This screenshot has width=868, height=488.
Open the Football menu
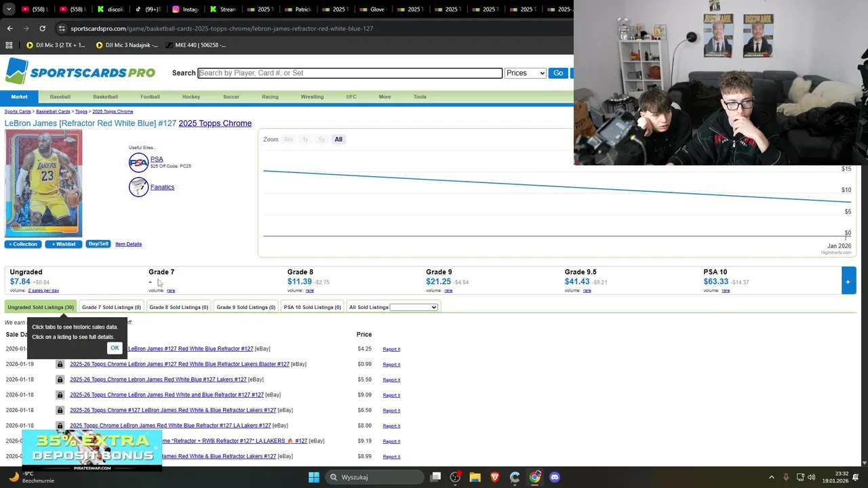[x=150, y=97]
